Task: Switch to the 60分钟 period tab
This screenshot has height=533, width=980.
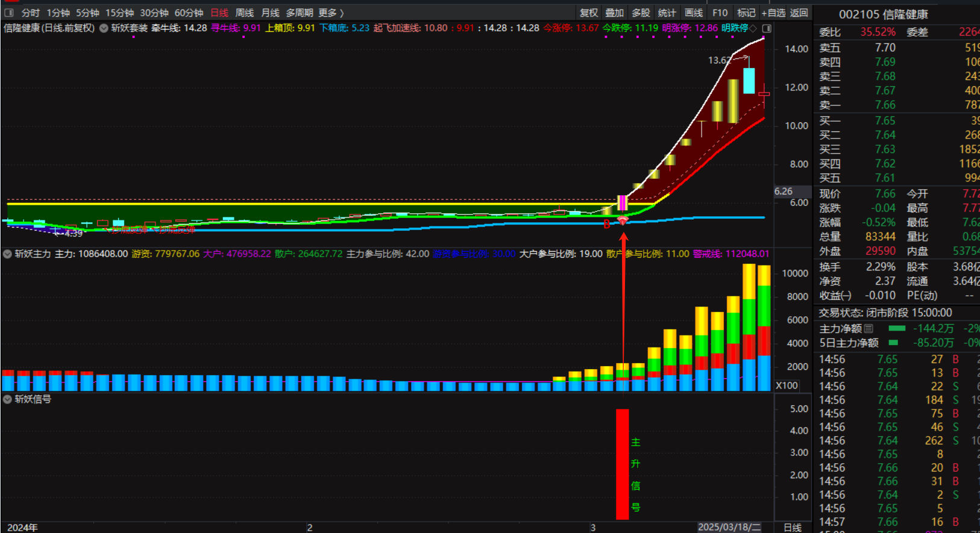Action: click(189, 13)
